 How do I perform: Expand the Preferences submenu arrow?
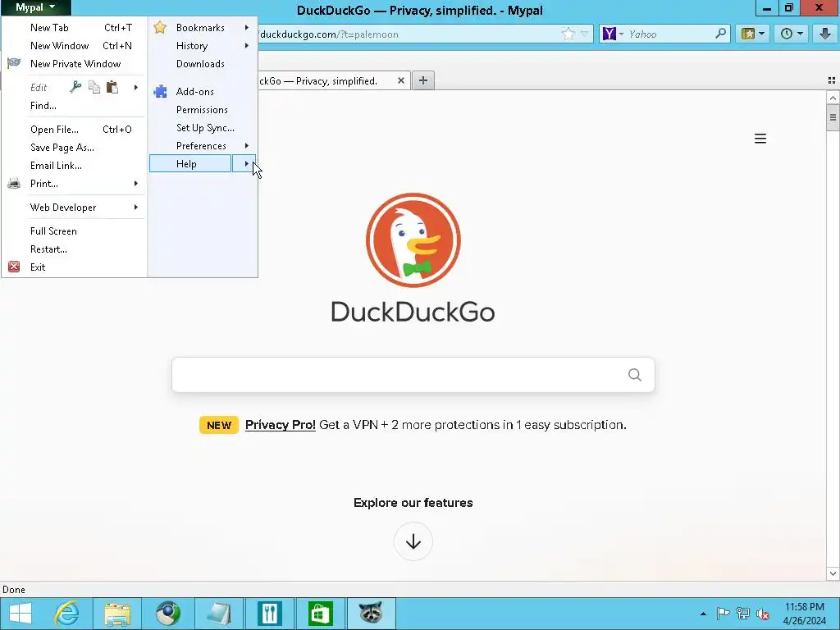[x=246, y=146]
